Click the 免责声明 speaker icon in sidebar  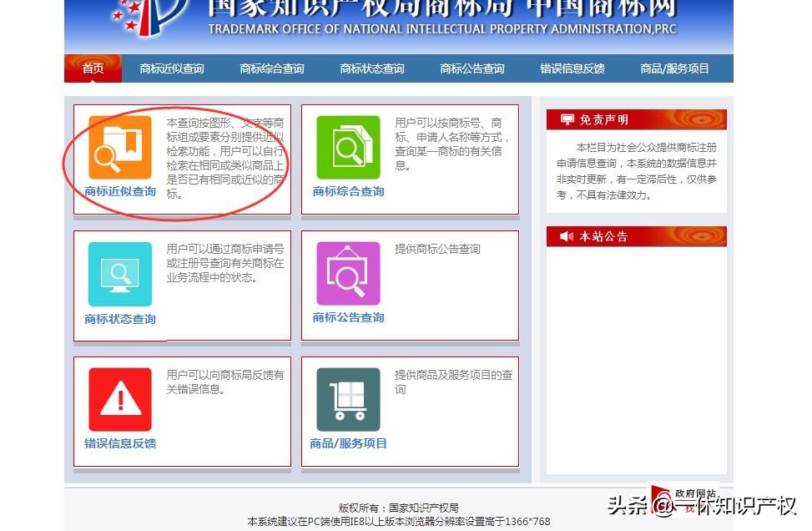click(568, 119)
